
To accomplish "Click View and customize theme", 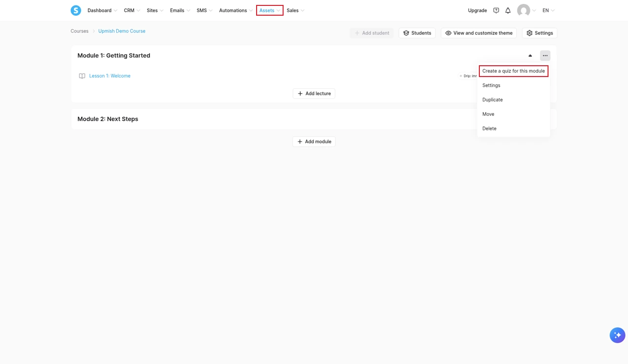I will coord(479,33).
